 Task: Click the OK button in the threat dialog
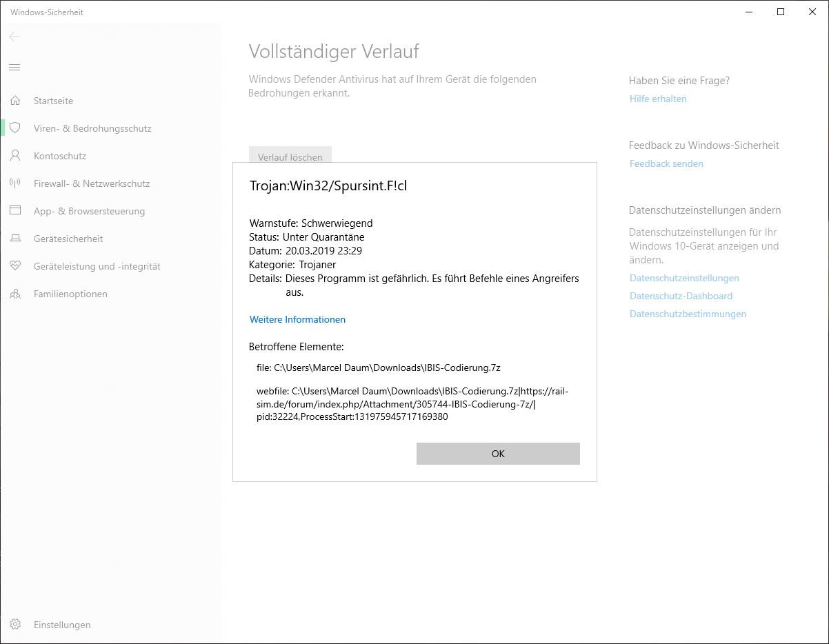[x=498, y=454]
